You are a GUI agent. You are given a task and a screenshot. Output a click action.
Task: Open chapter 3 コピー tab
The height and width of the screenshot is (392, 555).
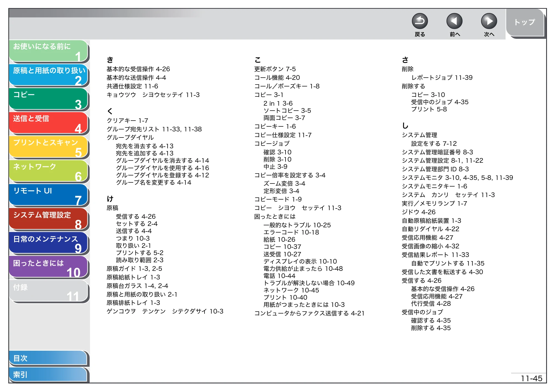[49, 99]
